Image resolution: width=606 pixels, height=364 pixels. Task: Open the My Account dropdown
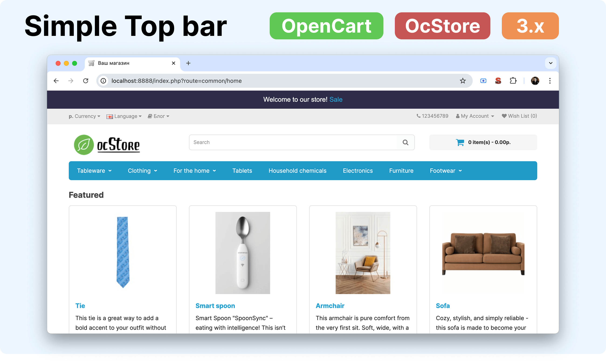click(x=475, y=116)
